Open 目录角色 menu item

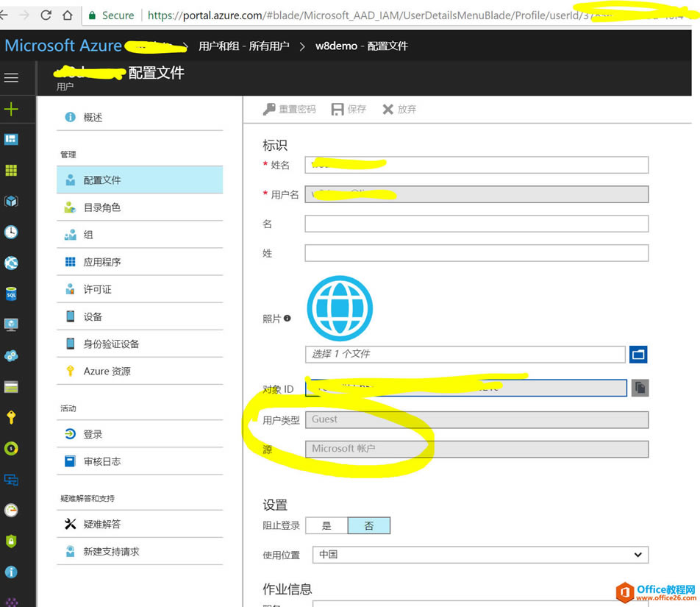coord(140,207)
